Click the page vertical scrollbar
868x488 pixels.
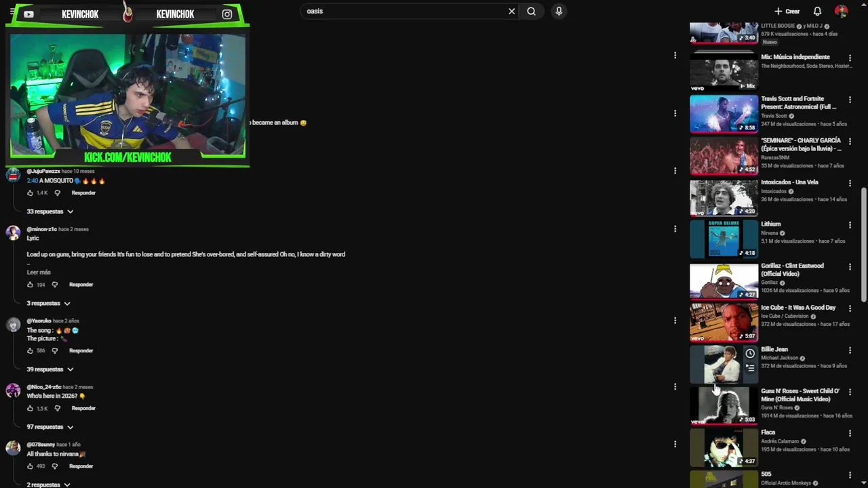863,244
